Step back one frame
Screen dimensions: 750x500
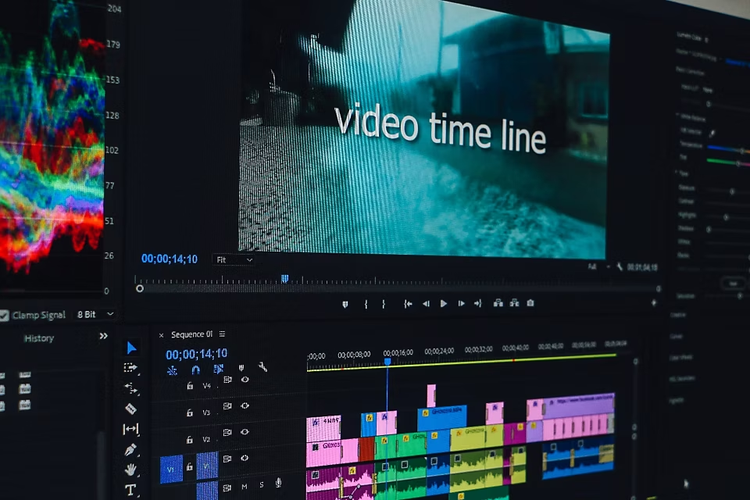click(x=426, y=303)
